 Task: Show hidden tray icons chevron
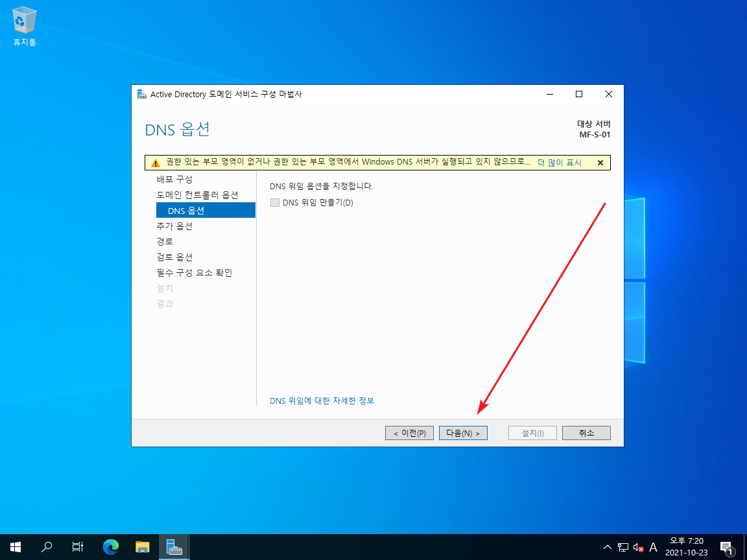[608, 547]
